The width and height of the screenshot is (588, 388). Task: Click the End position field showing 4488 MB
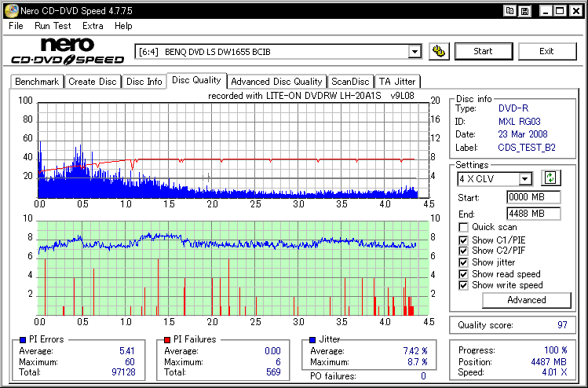click(x=534, y=214)
